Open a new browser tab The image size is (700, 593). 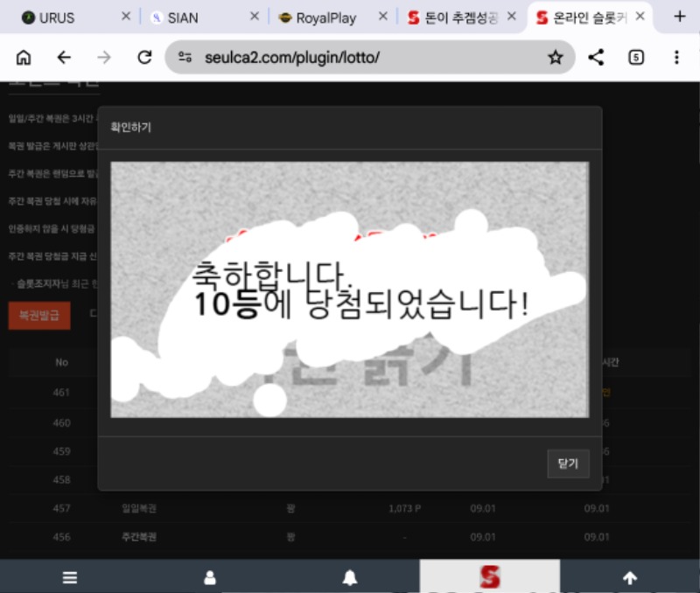coord(680,17)
